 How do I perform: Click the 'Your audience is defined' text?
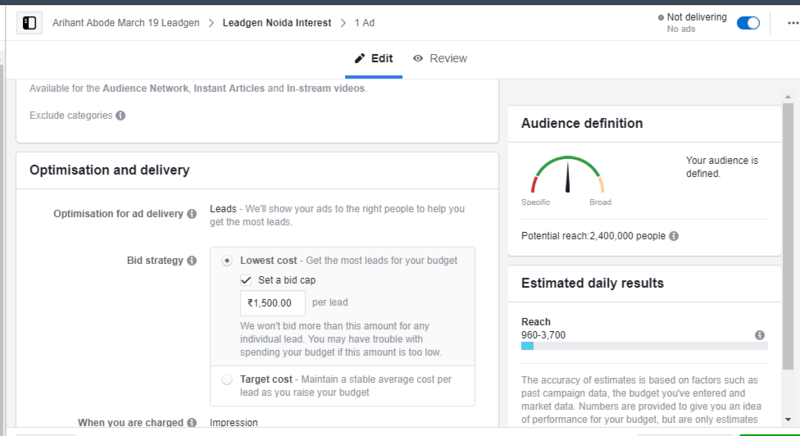pyautogui.click(x=722, y=167)
